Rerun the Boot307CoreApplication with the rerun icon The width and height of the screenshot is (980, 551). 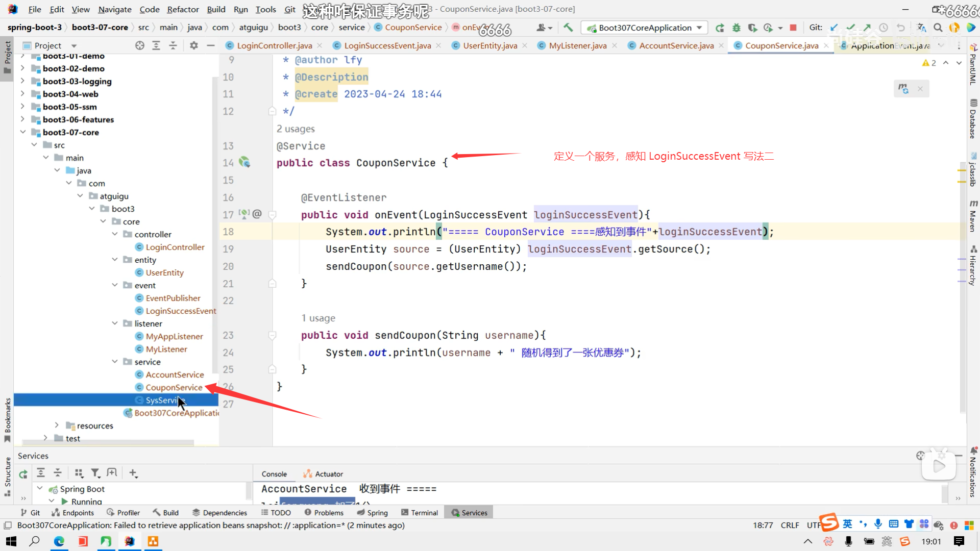point(720,28)
